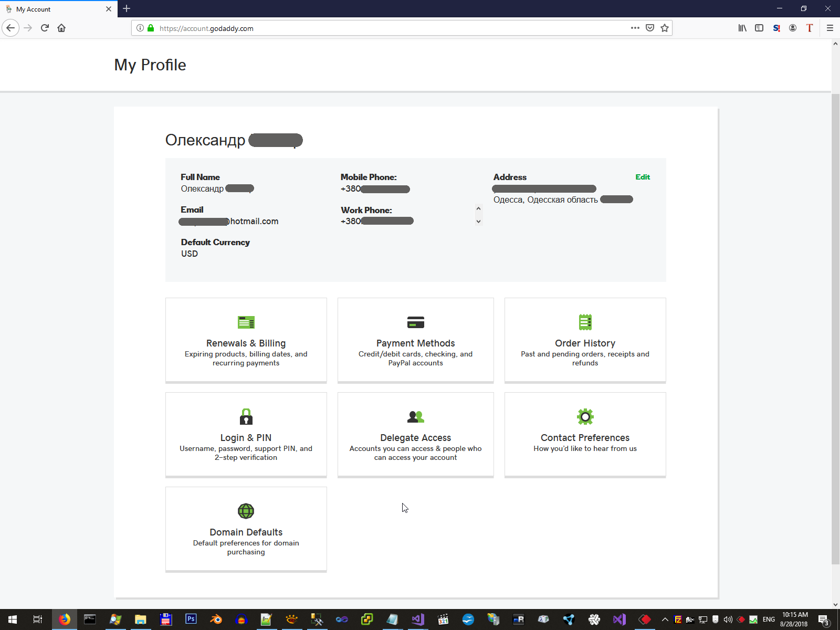Open the command prompt from the taskbar
Viewport: 840px width, 630px height.
click(x=90, y=619)
